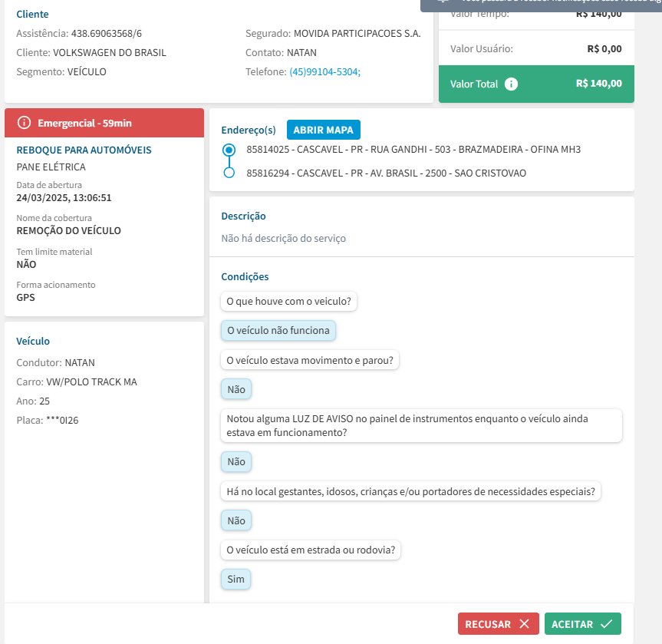Image resolution: width=662 pixels, height=644 pixels.
Task: Click the alert icon in Emergencial banner
Action: [x=24, y=123]
